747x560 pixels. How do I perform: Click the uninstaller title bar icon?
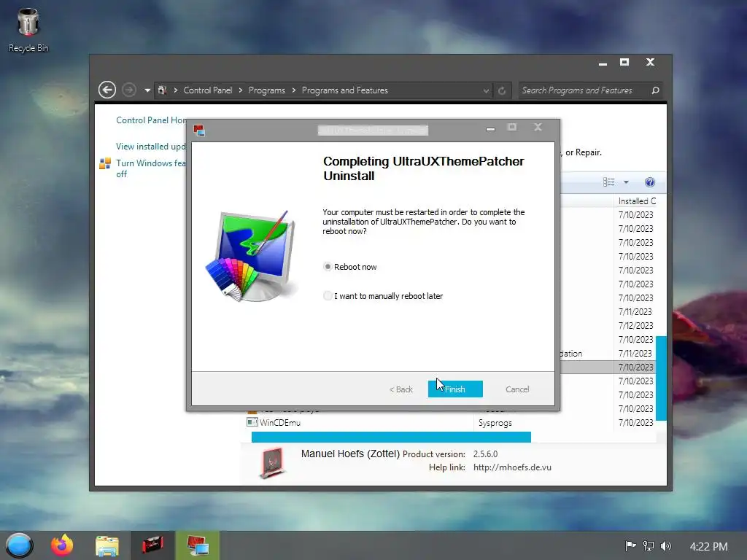pos(199,130)
